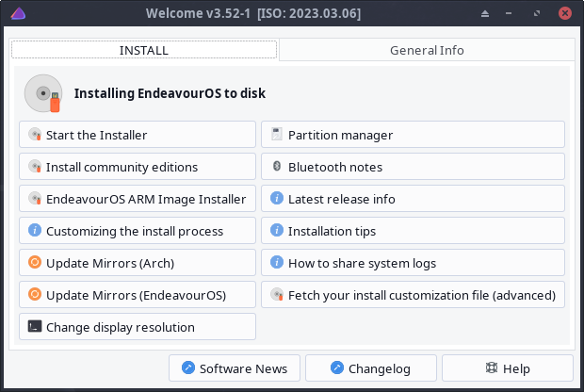Open Software News link
This screenshot has width=584, height=392.
click(235, 368)
